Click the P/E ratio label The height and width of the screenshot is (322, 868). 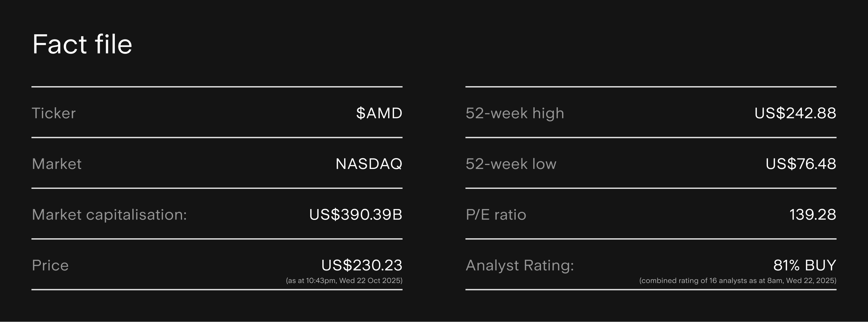pyautogui.click(x=496, y=214)
